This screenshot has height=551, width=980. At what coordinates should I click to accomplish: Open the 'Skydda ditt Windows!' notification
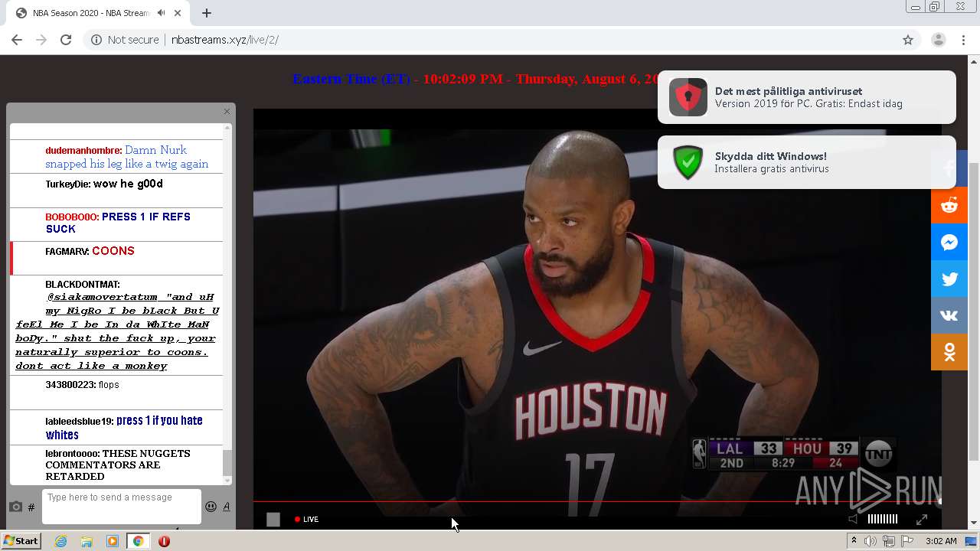(807, 162)
